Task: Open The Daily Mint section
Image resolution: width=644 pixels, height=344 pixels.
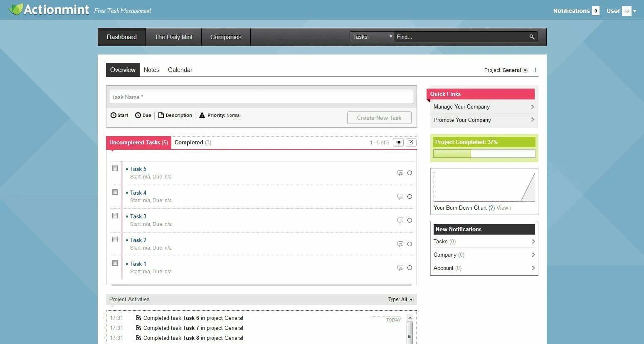Action: click(x=173, y=37)
